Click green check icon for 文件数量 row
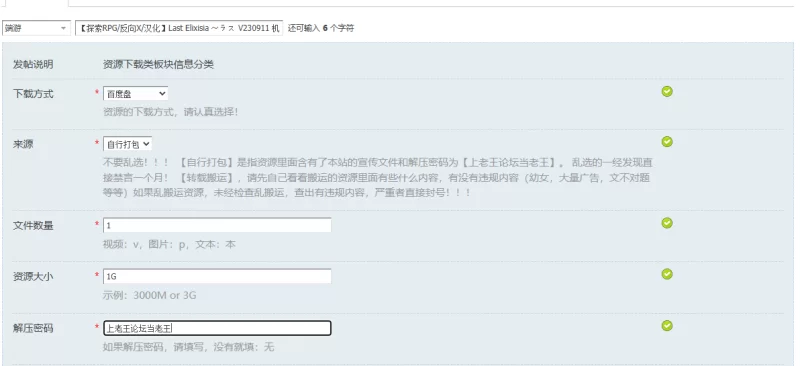800x366 pixels. click(667, 223)
